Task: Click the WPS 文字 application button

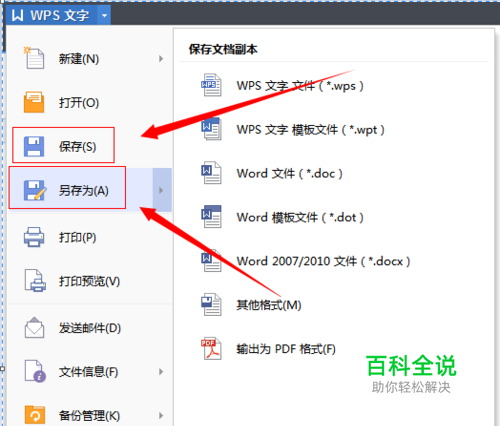Action: click(x=52, y=15)
